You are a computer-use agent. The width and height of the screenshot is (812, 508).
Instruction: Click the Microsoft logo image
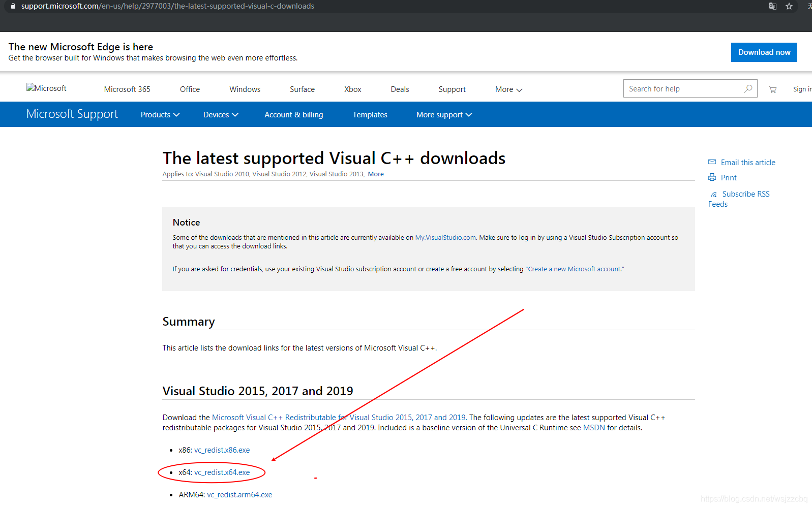(46, 88)
